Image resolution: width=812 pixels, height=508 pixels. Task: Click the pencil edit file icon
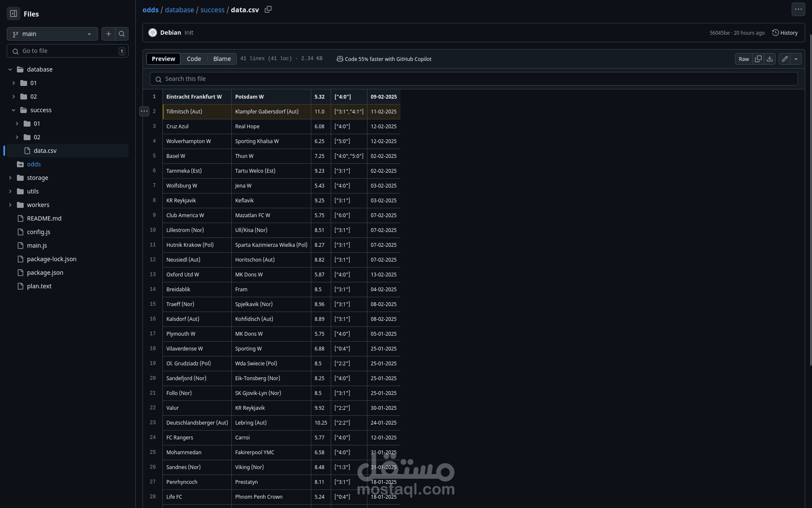click(x=785, y=59)
